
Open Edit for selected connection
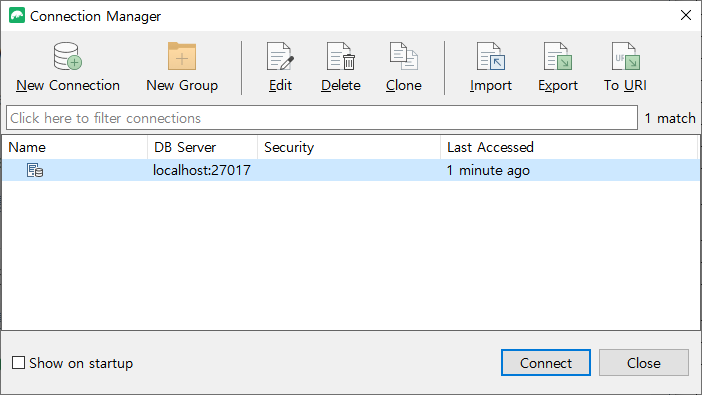coord(280,67)
